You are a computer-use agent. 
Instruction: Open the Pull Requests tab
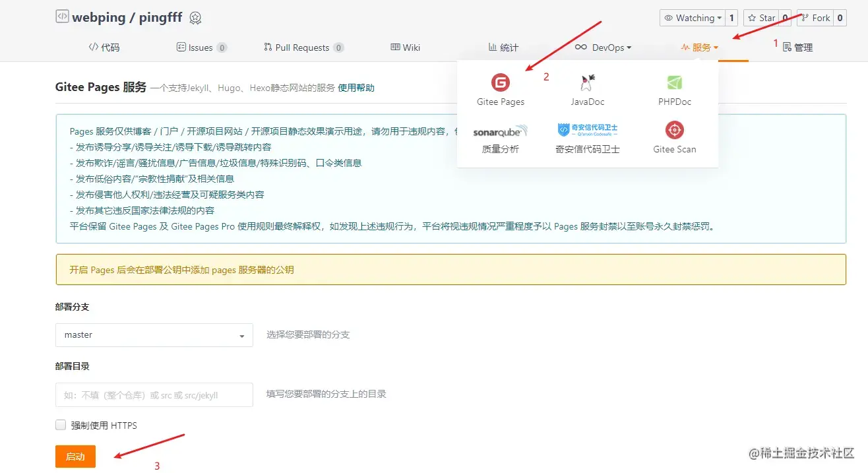tap(303, 47)
